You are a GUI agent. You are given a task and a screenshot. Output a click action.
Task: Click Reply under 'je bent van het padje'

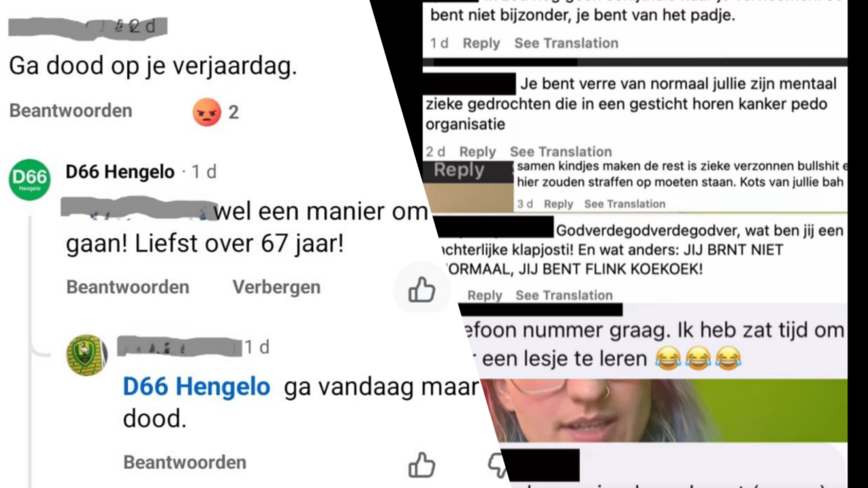click(481, 43)
